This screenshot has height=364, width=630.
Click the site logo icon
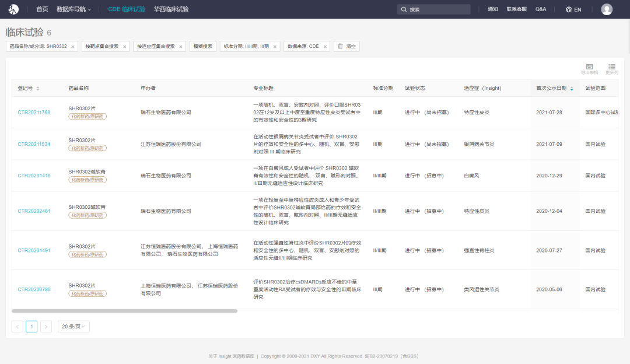coord(13,9)
